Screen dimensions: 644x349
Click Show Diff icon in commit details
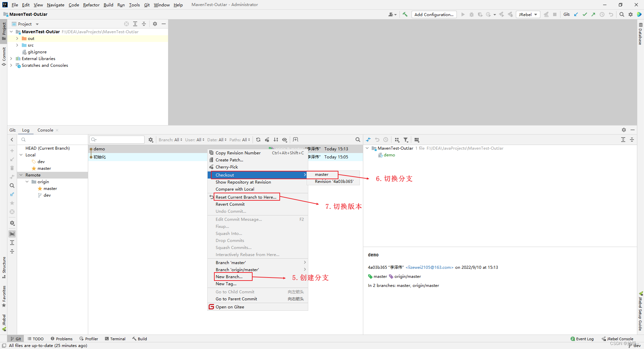tap(368, 140)
